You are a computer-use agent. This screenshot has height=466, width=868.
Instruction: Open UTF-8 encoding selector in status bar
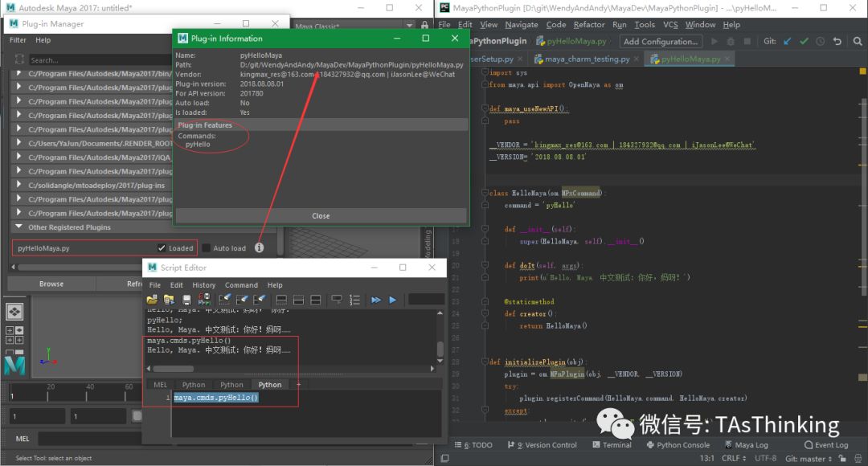[x=766, y=458]
